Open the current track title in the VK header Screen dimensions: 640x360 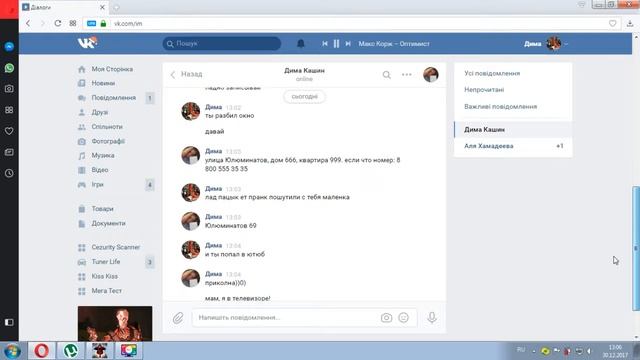(394, 44)
